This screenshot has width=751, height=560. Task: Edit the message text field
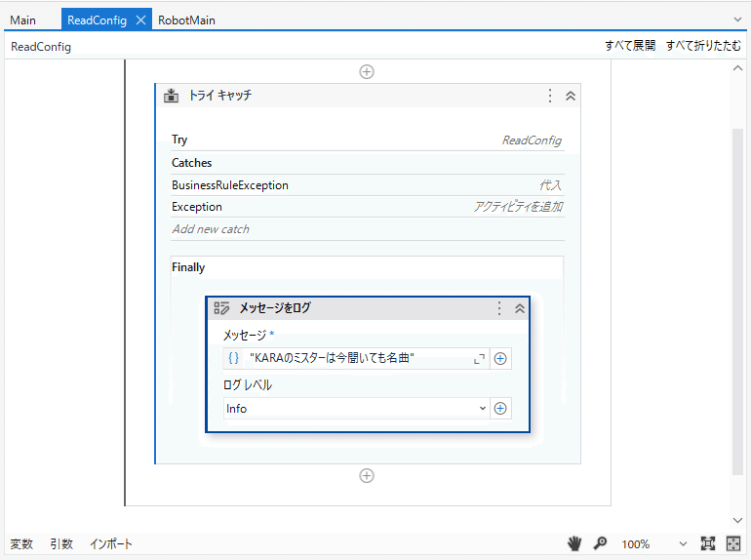[x=358, y=358]
